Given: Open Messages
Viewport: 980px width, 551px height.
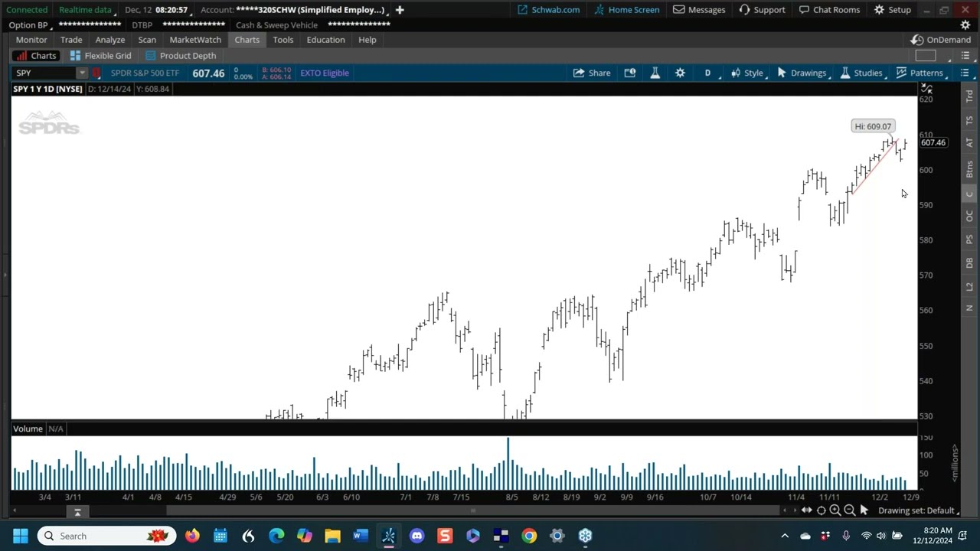Looking at the screenshot, I should tap(699, 10).
